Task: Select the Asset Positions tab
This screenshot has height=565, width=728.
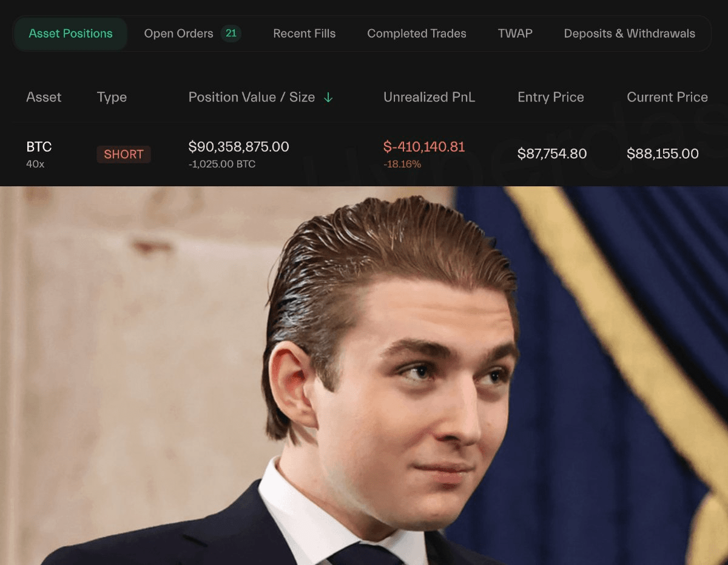Action: point(70,33)
